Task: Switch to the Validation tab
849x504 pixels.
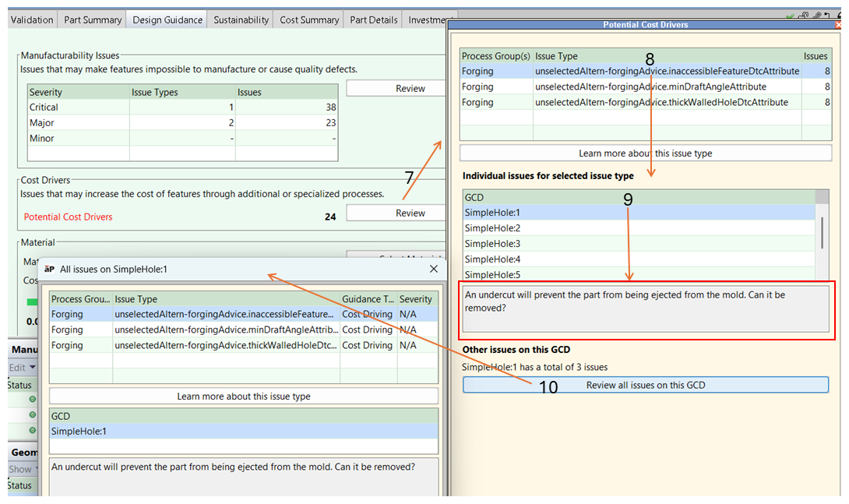Action: tap(32, 19)
